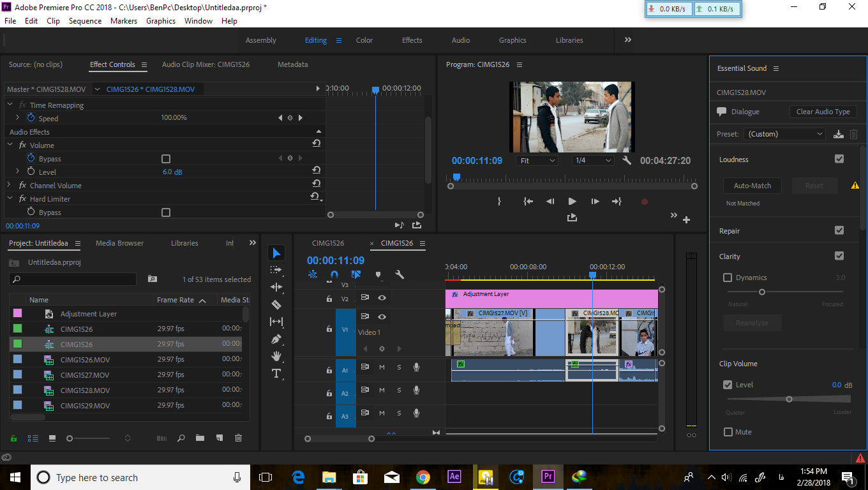
Task: Uncheck Clip Volume Level checkbox
Action: 728,385
